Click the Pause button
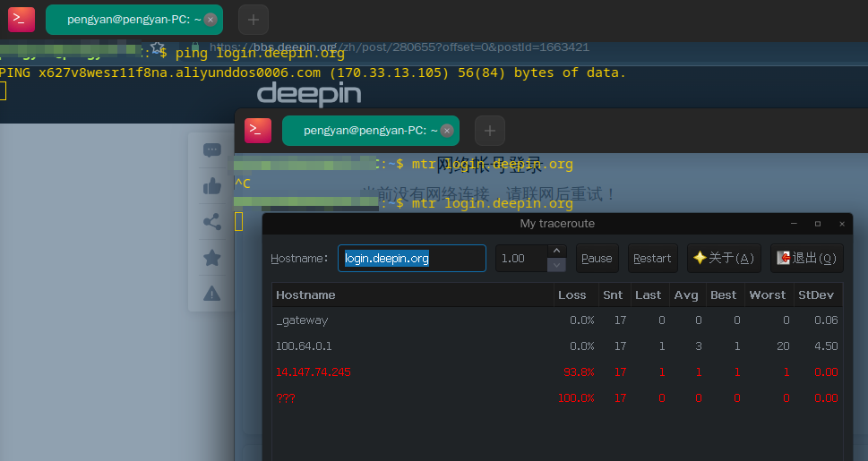 597,259
